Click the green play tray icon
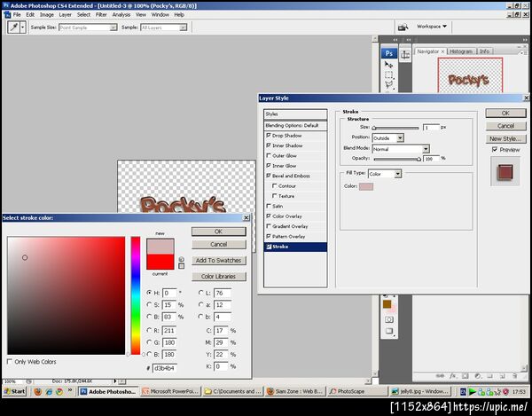Image resolution: width=532 pixels, height=416 pixels. [x=472, y=391]
